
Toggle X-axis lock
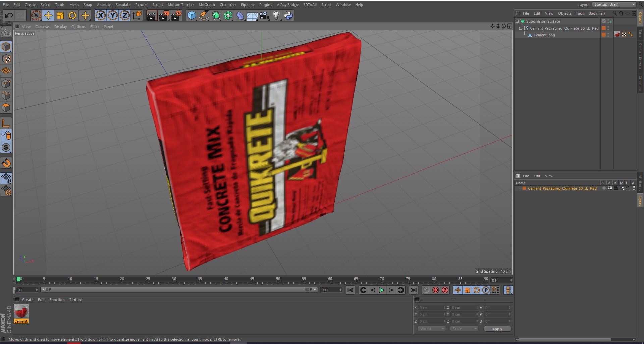(100, 15)
